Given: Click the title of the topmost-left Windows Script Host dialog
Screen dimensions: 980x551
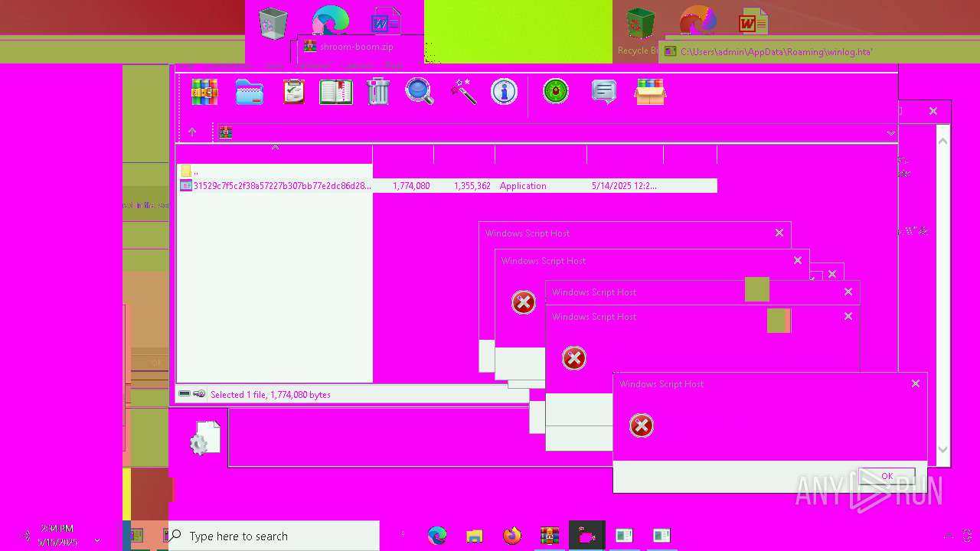Looking at the screenshot, I should pyautogui.click(x=528, y=233).
